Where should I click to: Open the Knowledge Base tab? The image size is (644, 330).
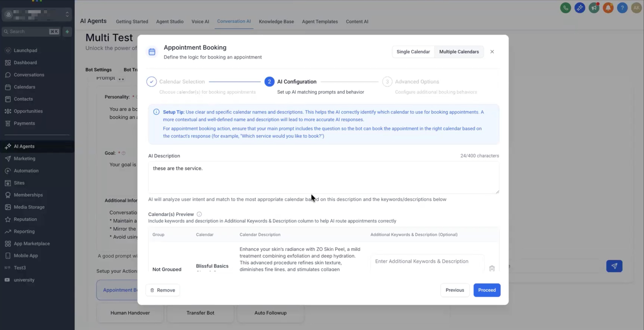276,22
